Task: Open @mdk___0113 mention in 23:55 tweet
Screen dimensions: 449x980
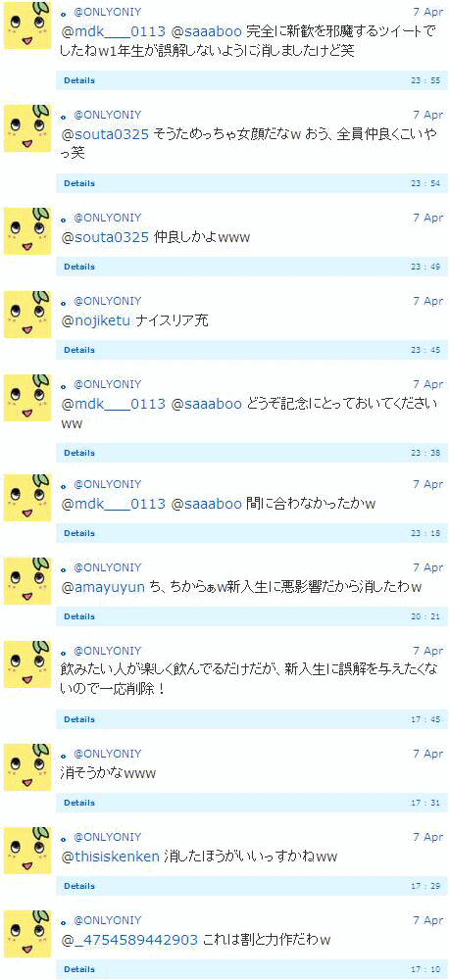Action: (113, 30)
